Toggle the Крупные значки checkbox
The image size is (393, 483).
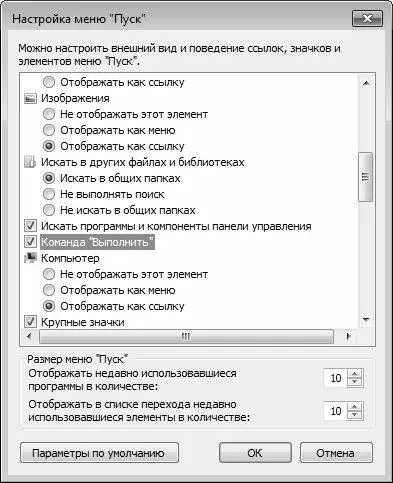30,322
